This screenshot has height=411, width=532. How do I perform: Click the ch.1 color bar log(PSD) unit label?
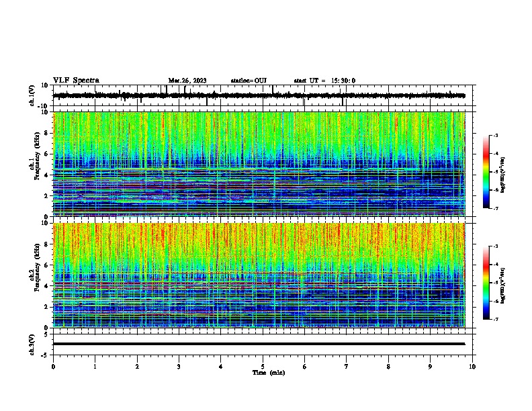[x=503, y=175]
